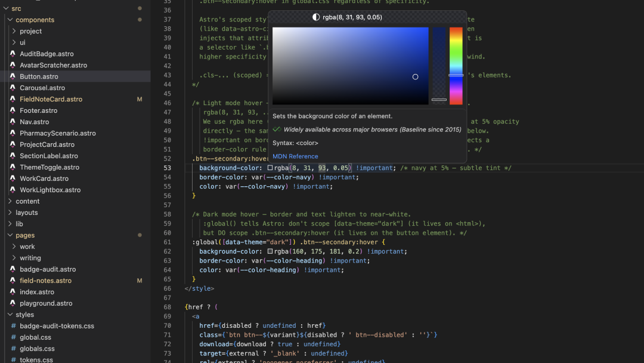Click rgba(8, 31, 93, 0.05) picker header
The height and width of the screenshot is (363, 644).
point(352,17)
